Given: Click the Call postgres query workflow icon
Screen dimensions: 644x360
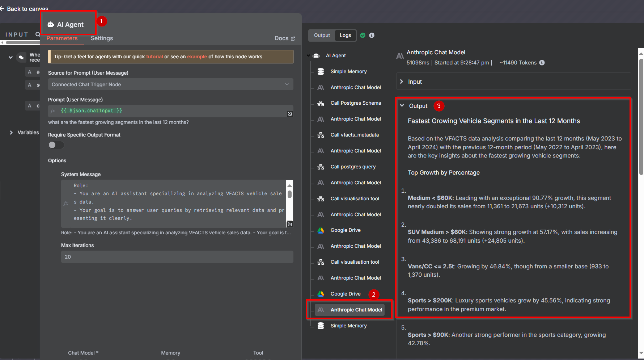Looking at the screenshot, I should tap(321, 167).
